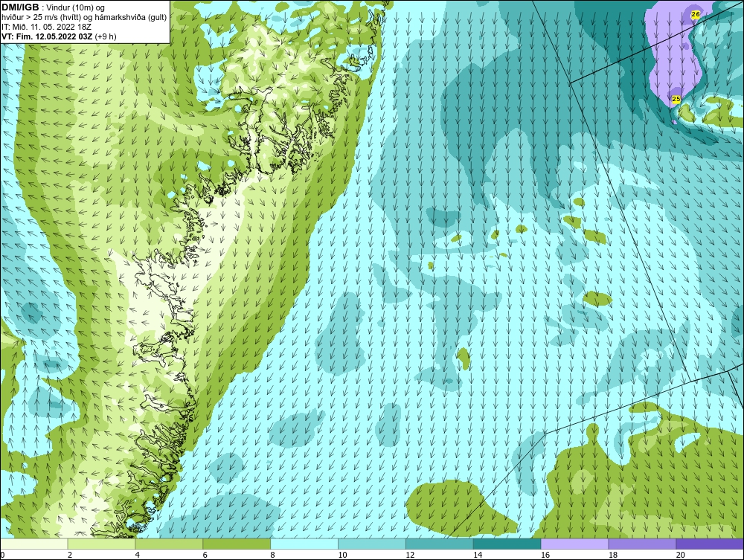Viewport: 744px width, 560px height.
Task: Click the 4-6 m/s green legend swatch
Action: [x=169, y=544]
